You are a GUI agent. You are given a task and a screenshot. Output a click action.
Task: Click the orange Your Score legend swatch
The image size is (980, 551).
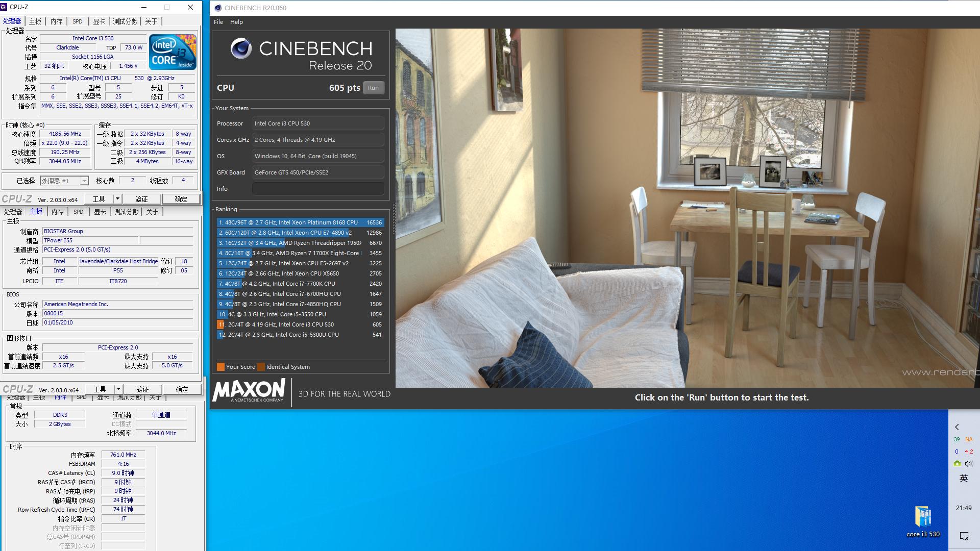[x=220, y=367]
